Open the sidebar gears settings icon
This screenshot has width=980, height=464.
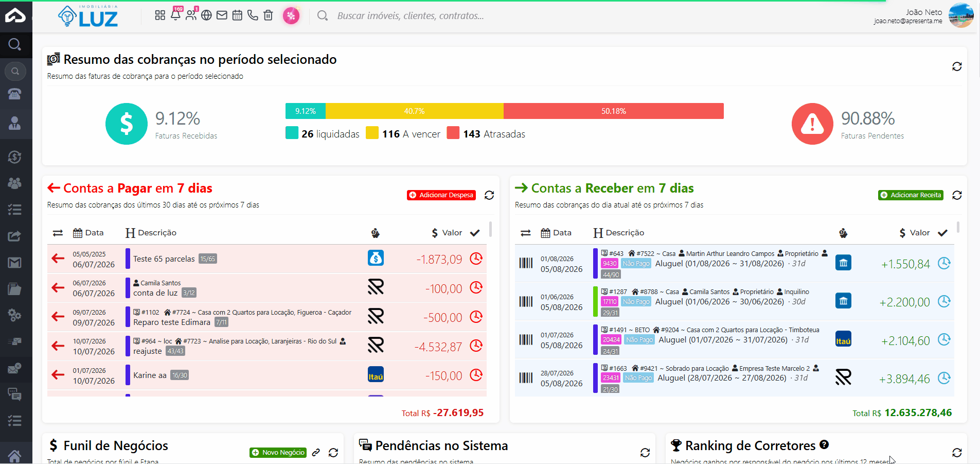[15, 315]
